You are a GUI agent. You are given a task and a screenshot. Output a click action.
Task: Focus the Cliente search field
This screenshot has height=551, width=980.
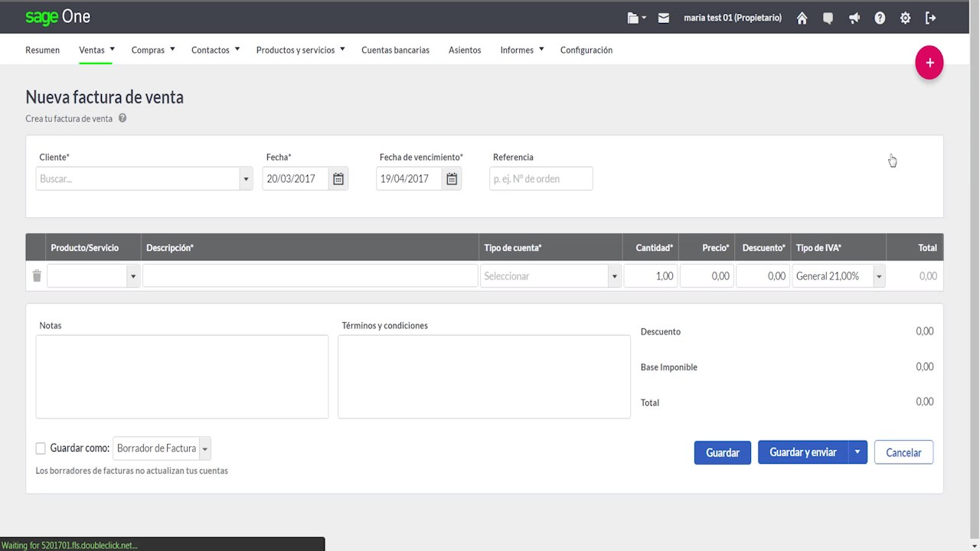pyautogui.click(x=138, y=179)
